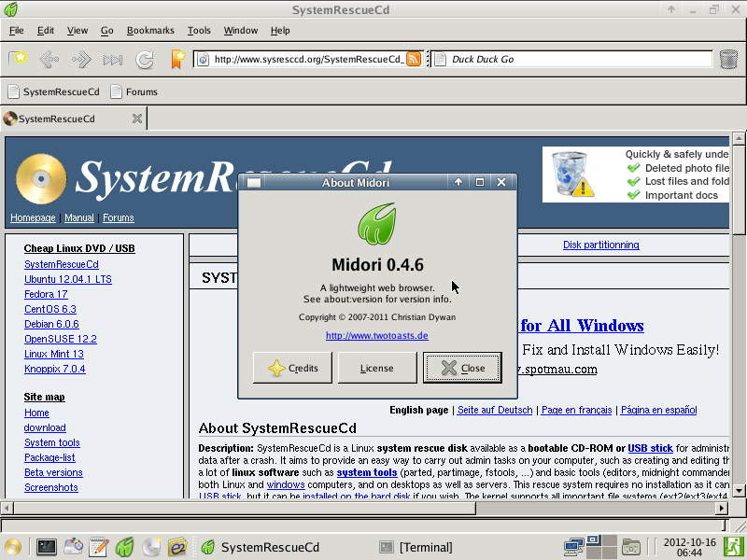747x560 pixels.
Task: Follow the USB stick link in description
Action: tap(650, 448)
